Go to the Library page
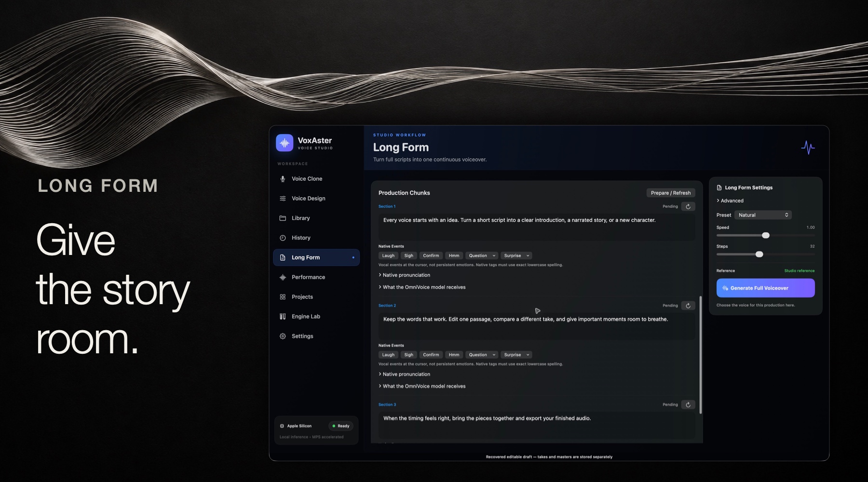868x482 pixels. 316,218
